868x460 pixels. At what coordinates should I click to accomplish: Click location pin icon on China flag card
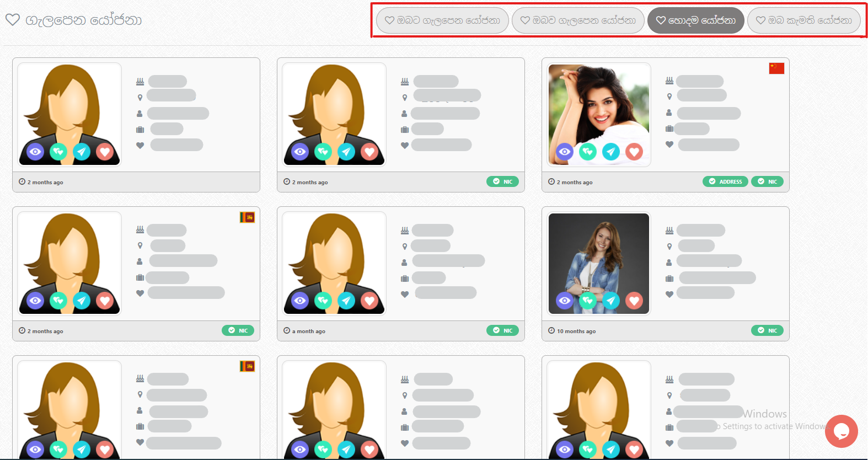(669, 97)
